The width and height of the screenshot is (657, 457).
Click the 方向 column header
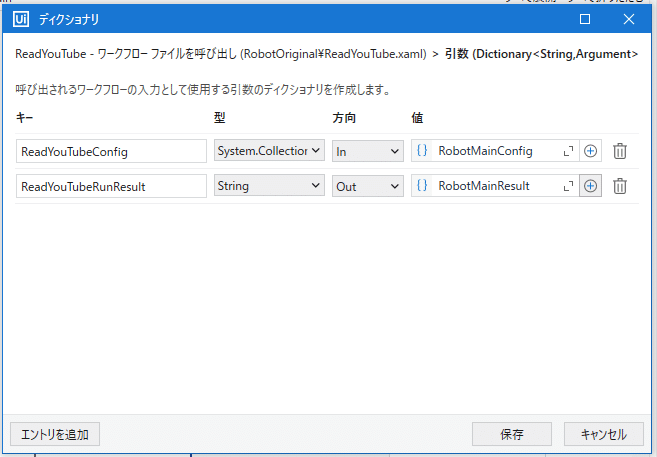[x=344, y=118]
